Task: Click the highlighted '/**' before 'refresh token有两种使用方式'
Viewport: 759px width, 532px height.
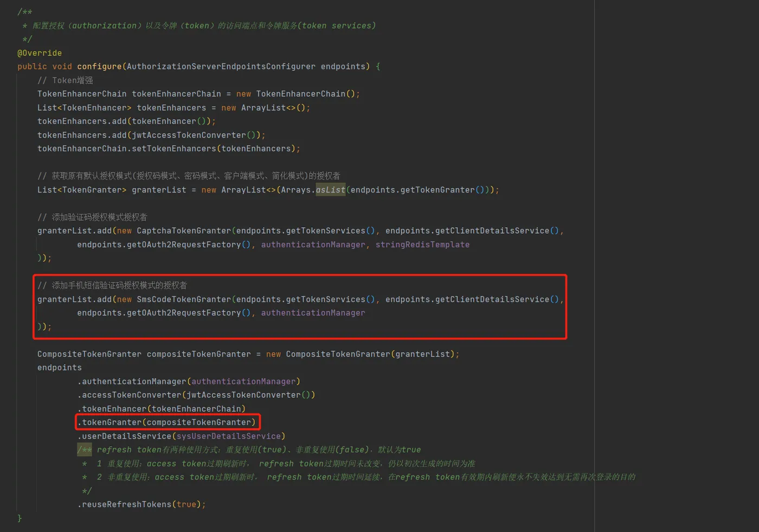Action: click(85, 450)
